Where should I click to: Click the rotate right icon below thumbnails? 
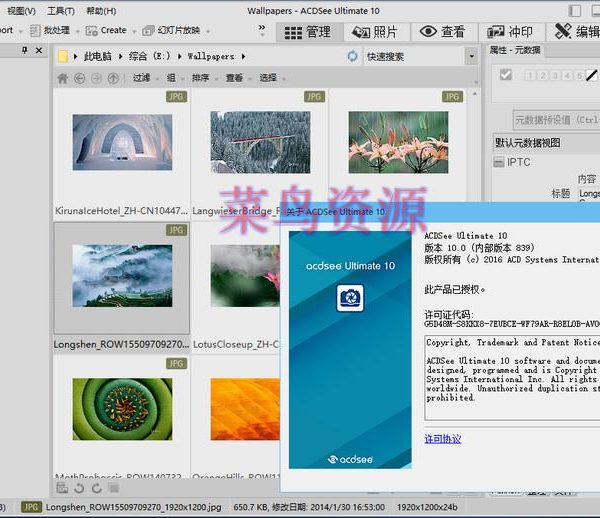[x=96, y=488]
